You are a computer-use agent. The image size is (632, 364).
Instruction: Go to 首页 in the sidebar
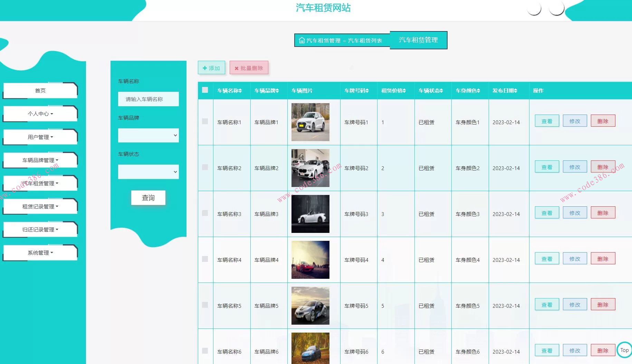point(40,90)
